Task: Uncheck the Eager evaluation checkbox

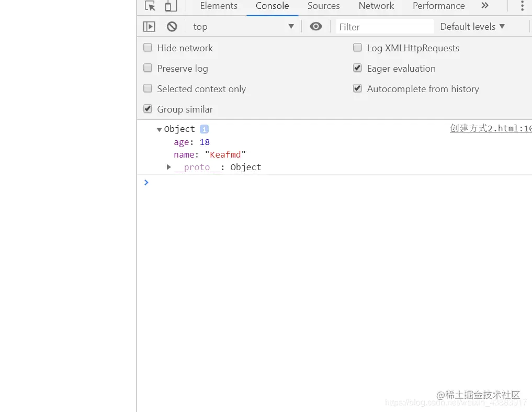Action: point(357,68)
